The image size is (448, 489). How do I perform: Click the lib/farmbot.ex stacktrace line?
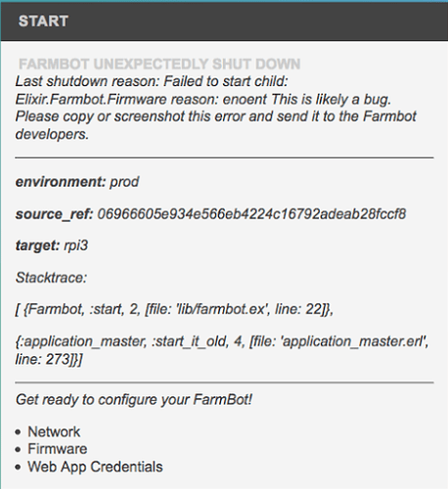174,309
